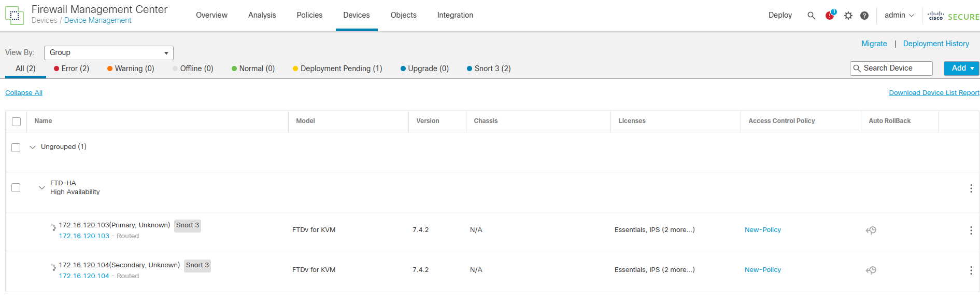Open the Integration menu
The width and height of the screenshot is (980, 300).
(455, 15)
